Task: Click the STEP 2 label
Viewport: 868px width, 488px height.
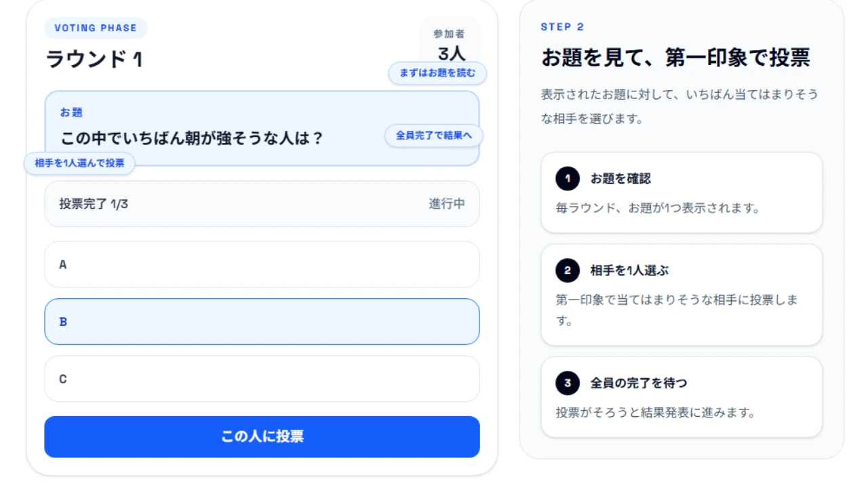Action: tap(562, 27)
